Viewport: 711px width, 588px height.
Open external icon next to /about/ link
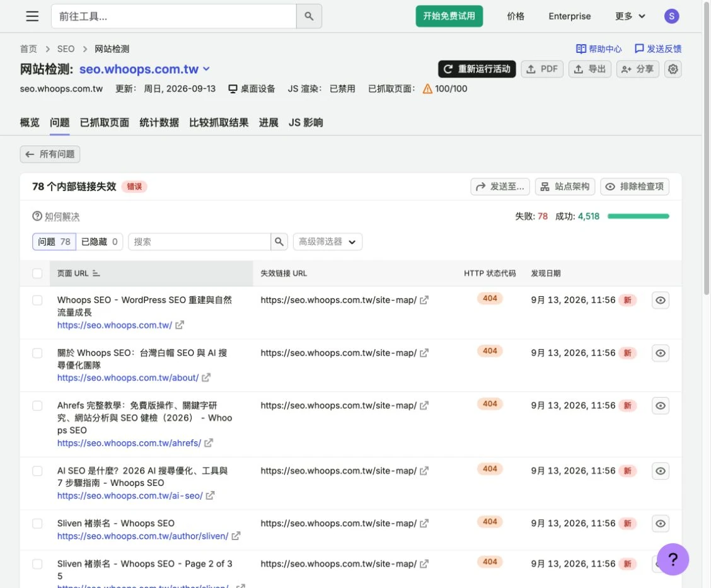point(206,378)
